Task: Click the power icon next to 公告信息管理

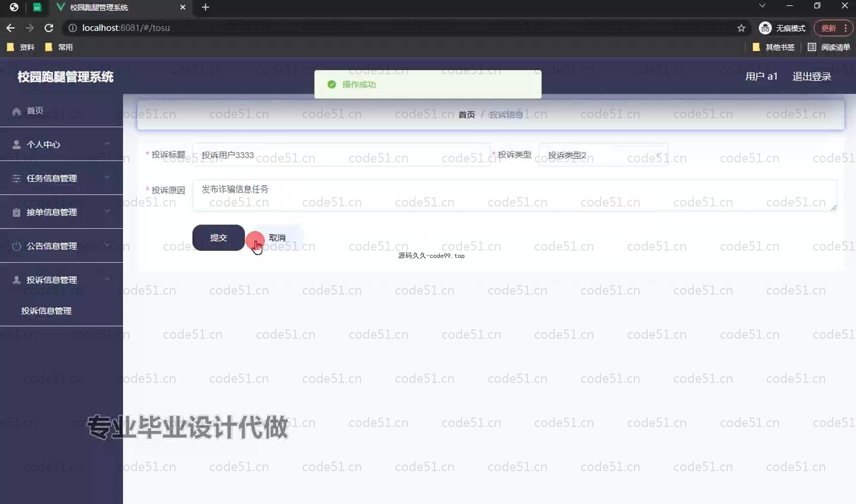Action: pyautogui.click(x=16, y=246)
